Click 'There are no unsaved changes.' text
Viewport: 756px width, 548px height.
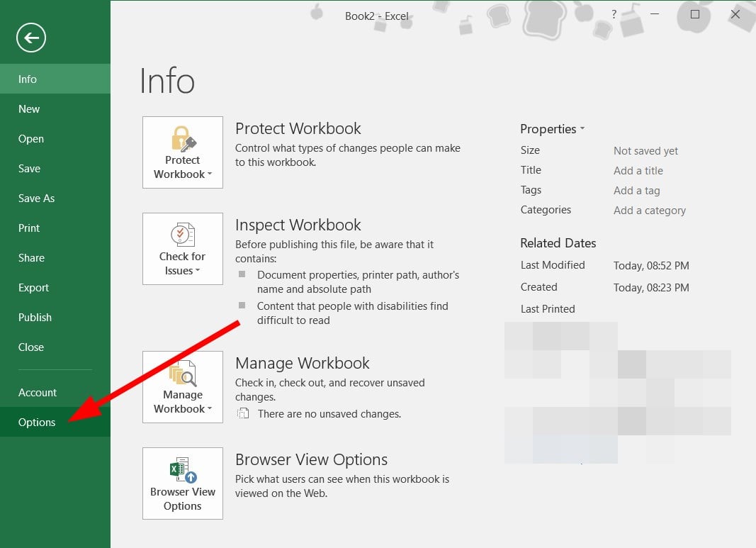(329, 414)
